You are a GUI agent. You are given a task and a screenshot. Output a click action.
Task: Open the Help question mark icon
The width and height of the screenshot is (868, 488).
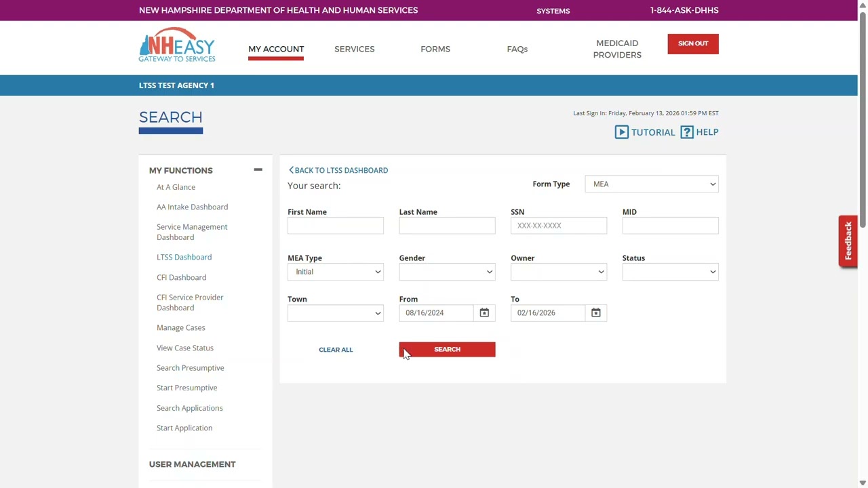[x=687, y=132]
